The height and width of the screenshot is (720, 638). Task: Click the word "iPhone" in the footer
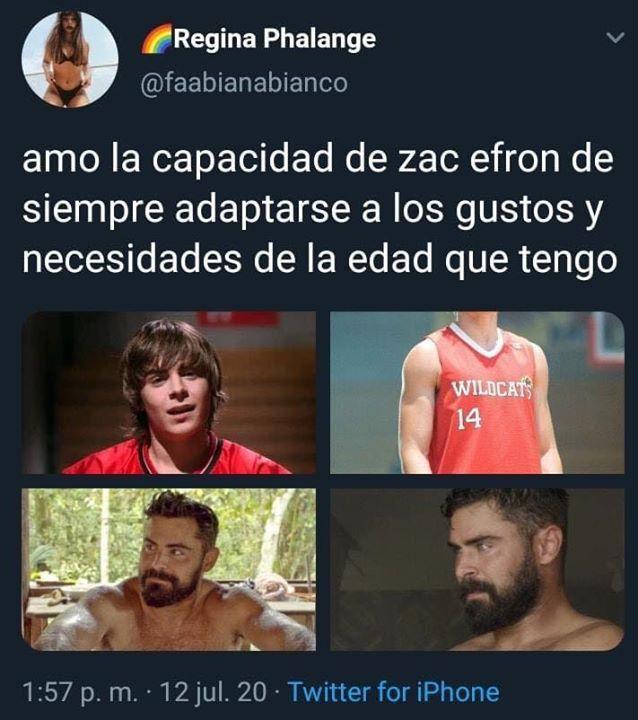(458, 692)
